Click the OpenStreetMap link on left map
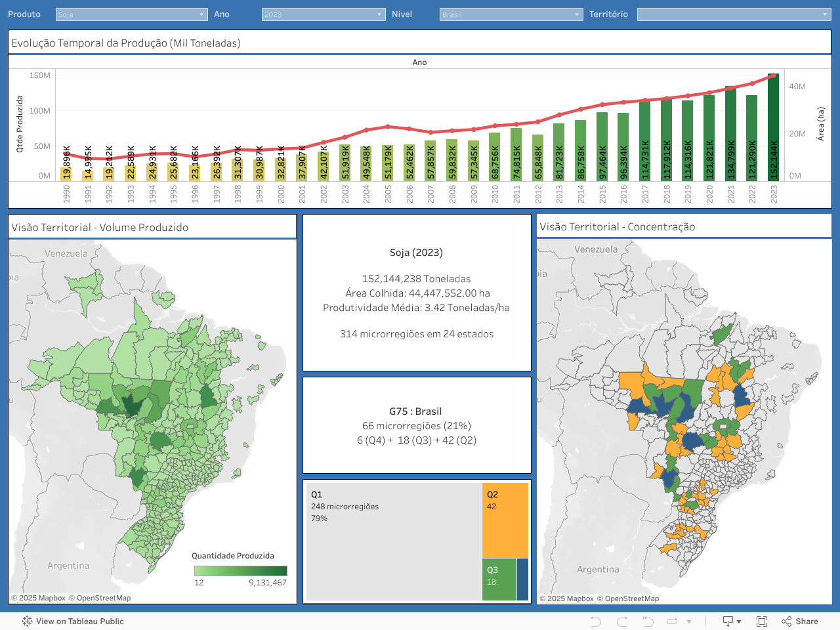840x630 pixels. [x=103, y=598]
